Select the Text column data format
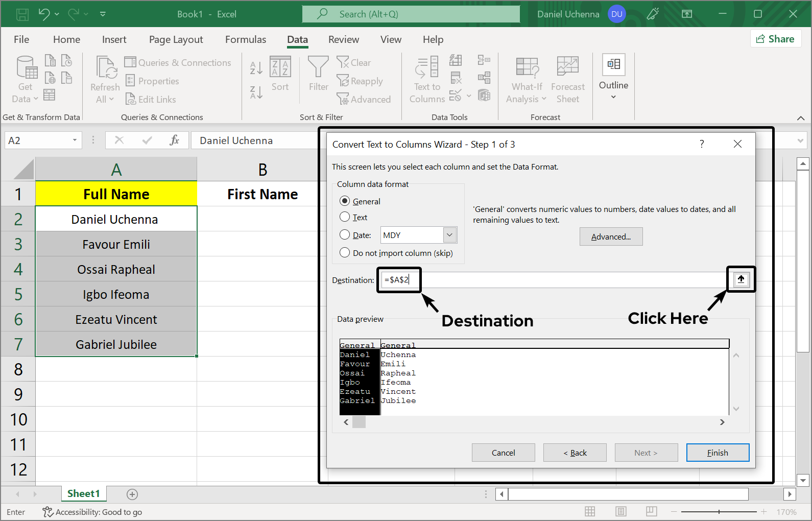This screenshot has height=521, width=812. click(x=345, y=217)
